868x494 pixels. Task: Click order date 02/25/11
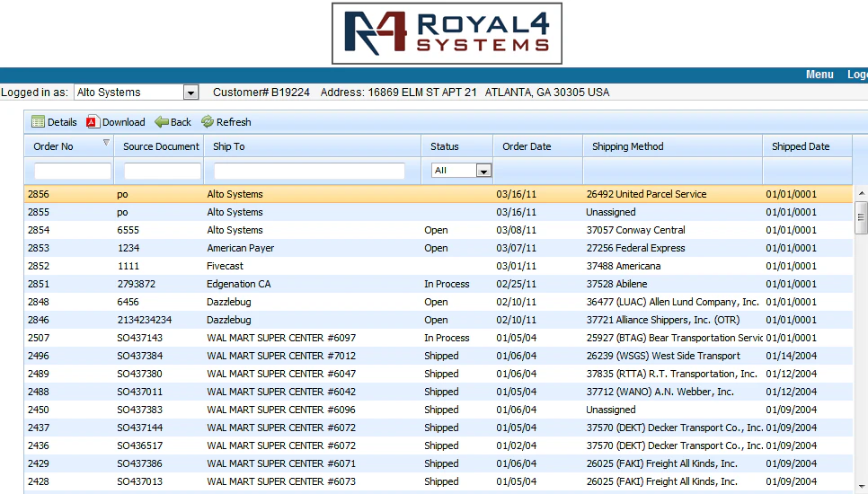pyautogui.click(x=516, y=285)
